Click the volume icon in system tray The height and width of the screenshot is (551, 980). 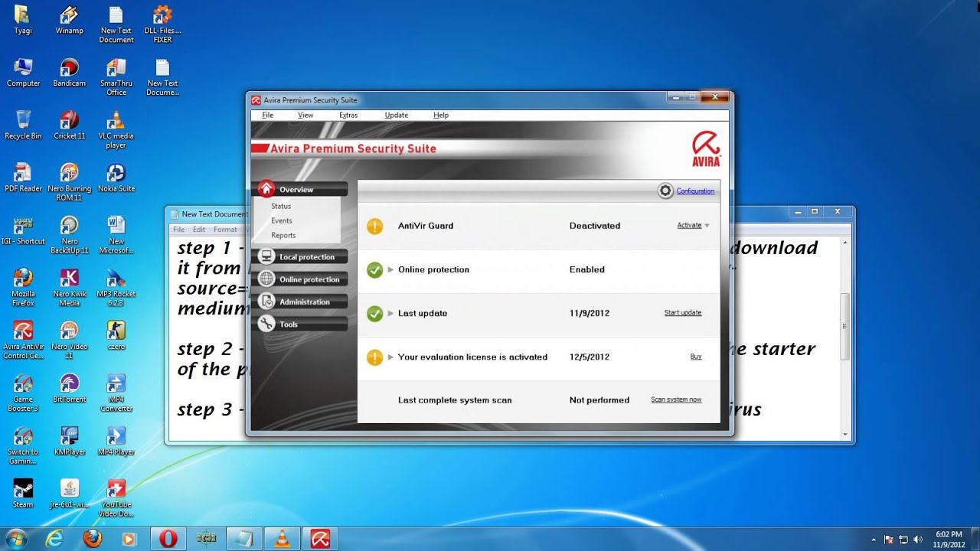[x=918, y=539]
